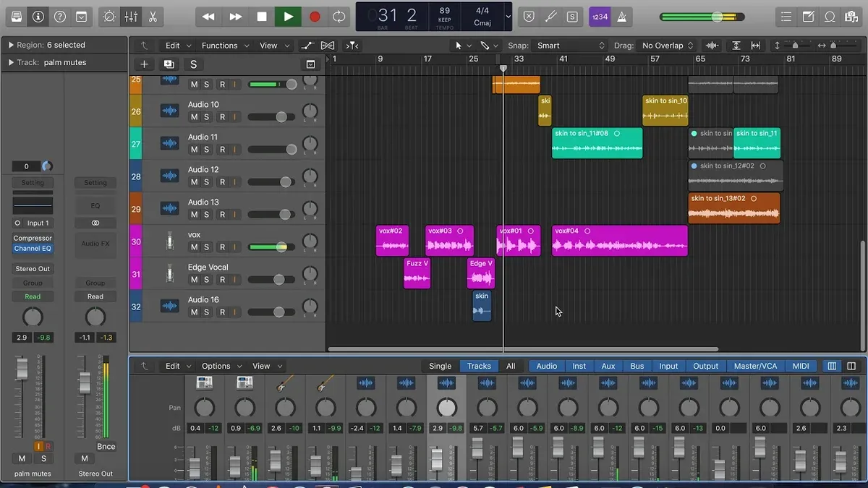Viewport: 868px width, 488px height.
Task: Click the Duplicate Track icon
Action: pyautogui.click(x=169, y=64)
